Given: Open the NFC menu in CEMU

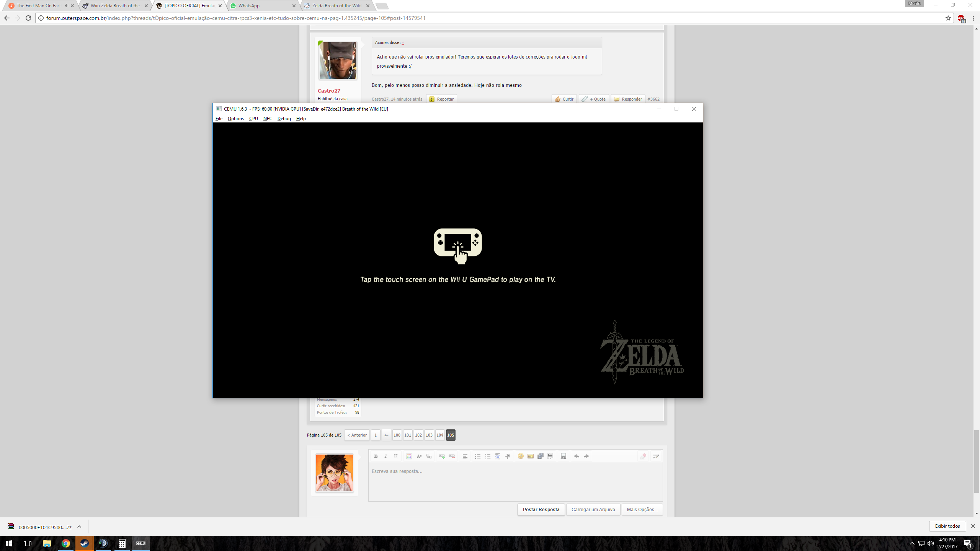Looking at the screenshot, I should (268, 119).
